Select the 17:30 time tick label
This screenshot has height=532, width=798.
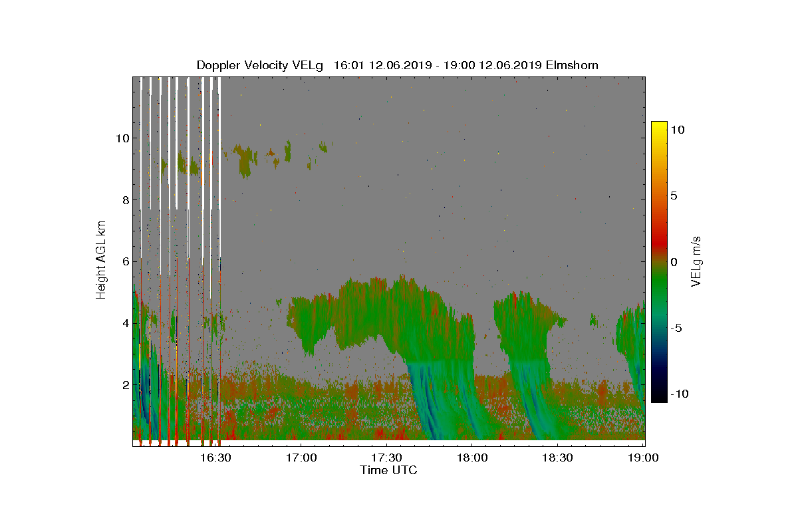[386, 458]
